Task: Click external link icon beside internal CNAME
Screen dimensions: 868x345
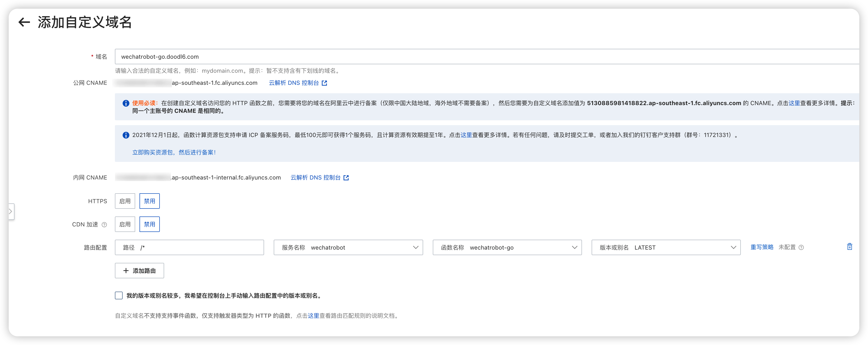Action: coord(346,178)
